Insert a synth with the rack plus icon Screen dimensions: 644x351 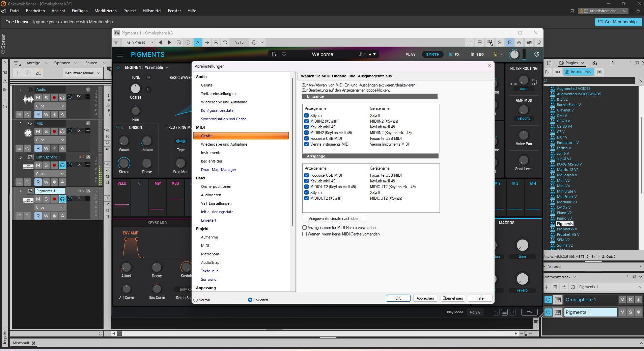(547, 287)
